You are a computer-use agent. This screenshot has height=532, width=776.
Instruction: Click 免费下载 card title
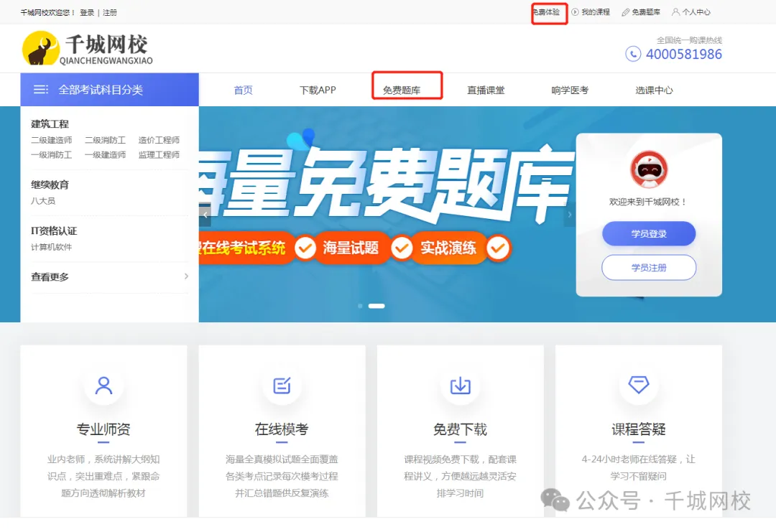[461, 429]
